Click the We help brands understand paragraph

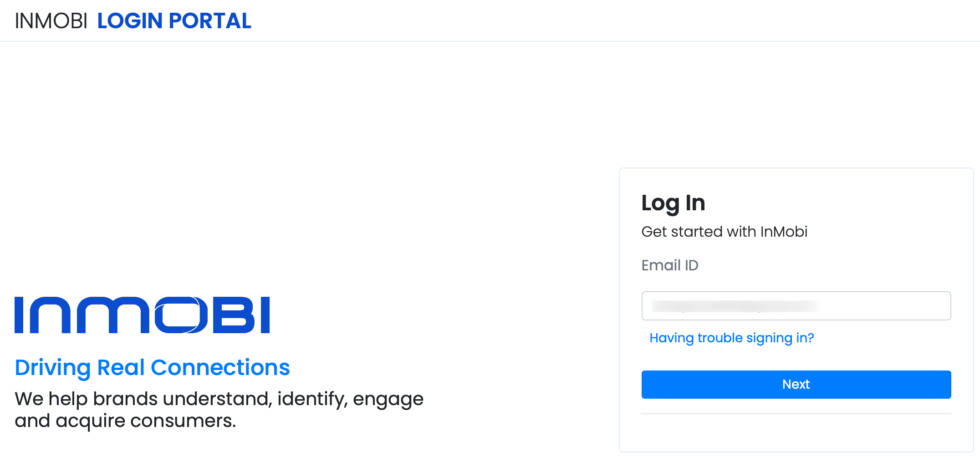219,410
